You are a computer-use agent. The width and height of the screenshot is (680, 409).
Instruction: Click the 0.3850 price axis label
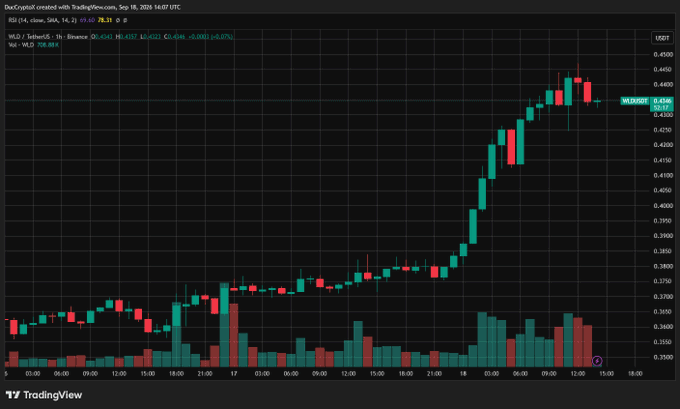[x=663, y=251]
